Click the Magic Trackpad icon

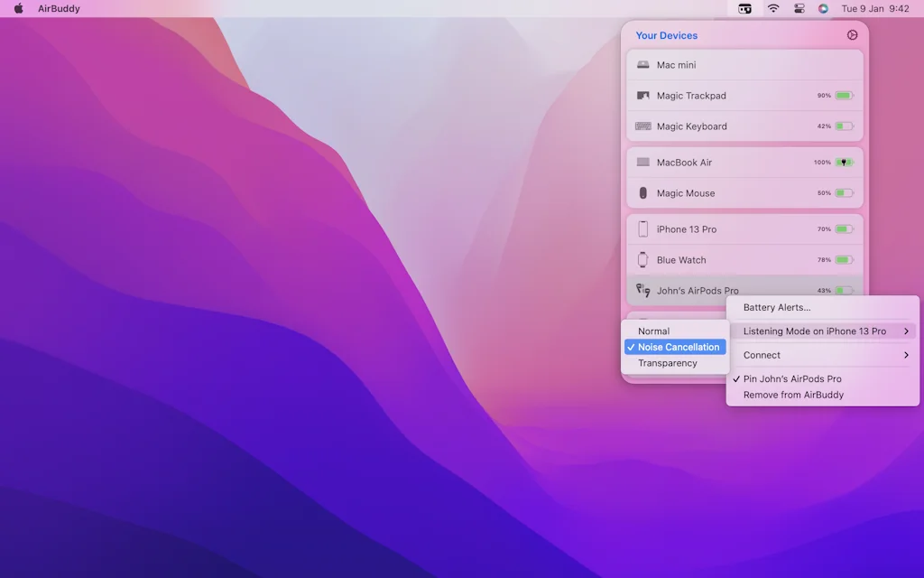(642, 96)
